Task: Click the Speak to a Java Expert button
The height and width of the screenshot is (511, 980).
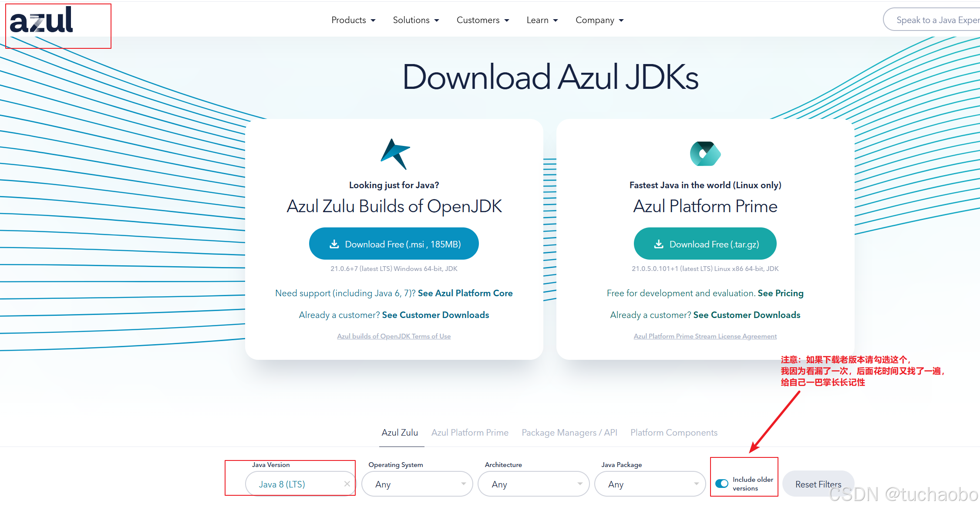Action: coord(940,20)
